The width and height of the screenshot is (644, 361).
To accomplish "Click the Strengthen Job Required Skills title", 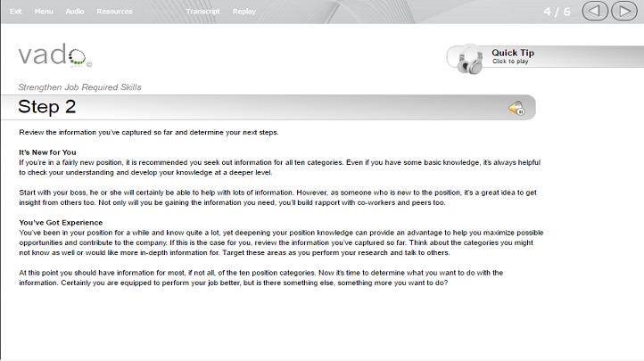I will [x=79, y=87].
